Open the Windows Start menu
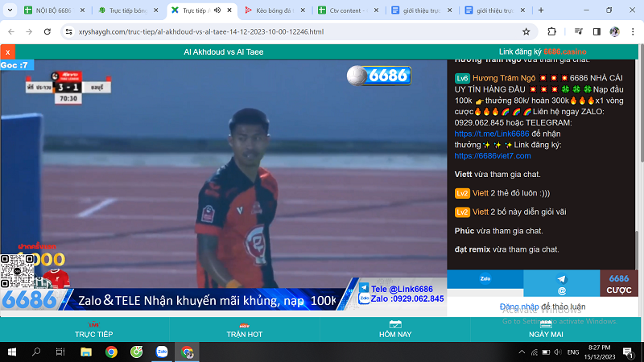 (12, 352)
